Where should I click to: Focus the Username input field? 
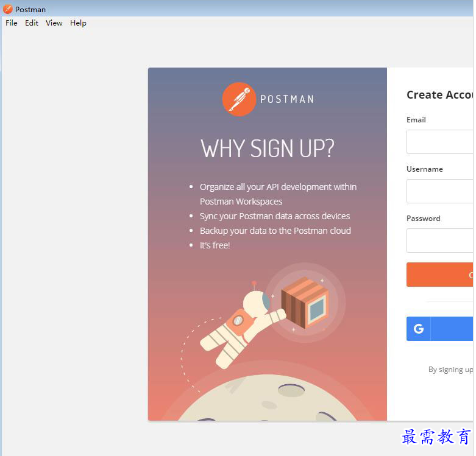(x=440, y=191)
